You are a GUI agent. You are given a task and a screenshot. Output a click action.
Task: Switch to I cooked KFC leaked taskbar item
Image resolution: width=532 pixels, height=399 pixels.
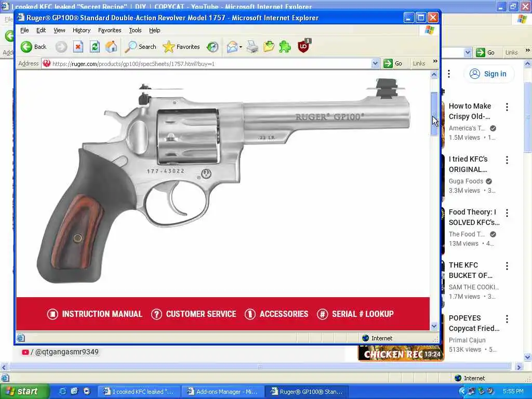[139, 392]
